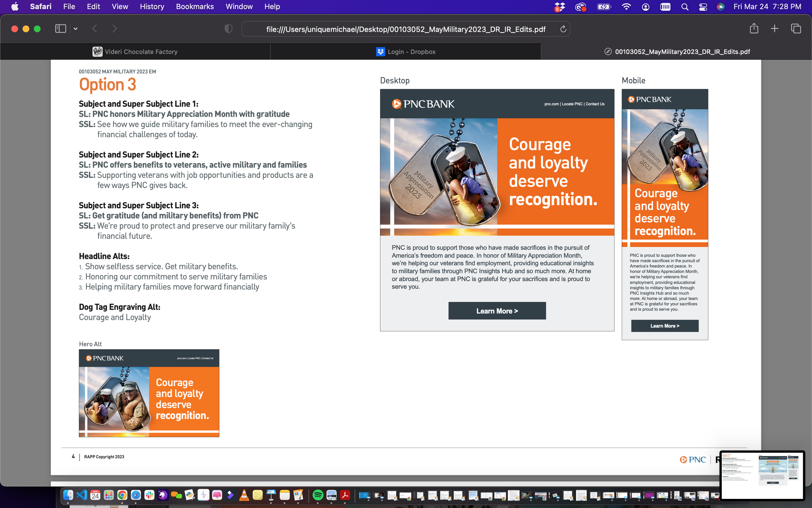Open Slack from the Dock
Viewport: 812px width, 508px height.
(149, 495)
